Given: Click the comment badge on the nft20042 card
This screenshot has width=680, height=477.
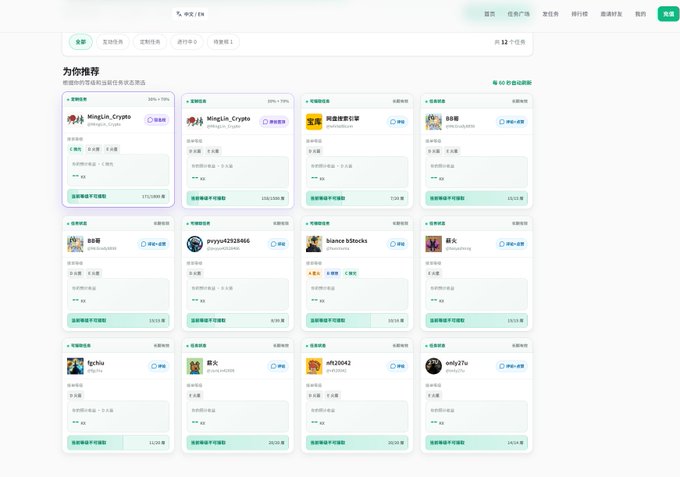Looking at the screenshot, I should pos(397,366).
